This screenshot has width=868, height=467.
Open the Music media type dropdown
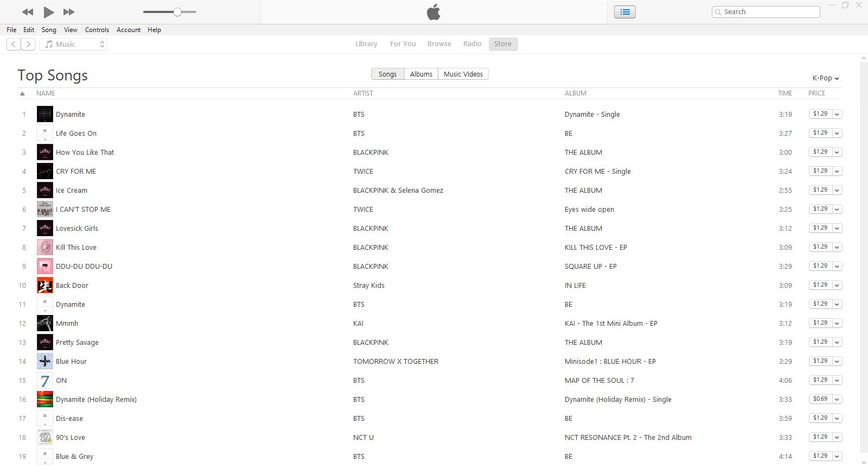(x=73, y=45)
